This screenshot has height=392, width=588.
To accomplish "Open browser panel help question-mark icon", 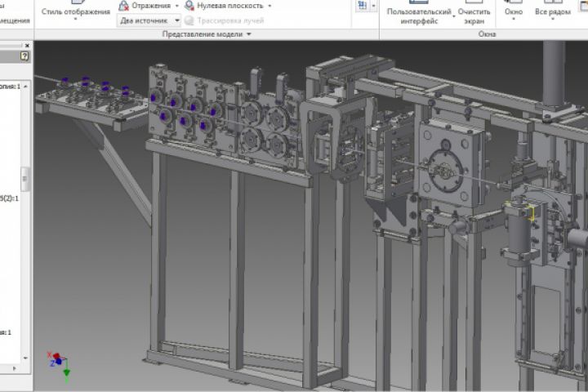I will (24, 56).
